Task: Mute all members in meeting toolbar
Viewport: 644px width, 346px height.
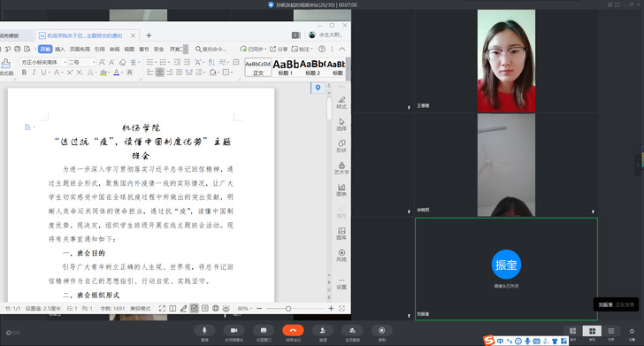Action: (352, 330)
